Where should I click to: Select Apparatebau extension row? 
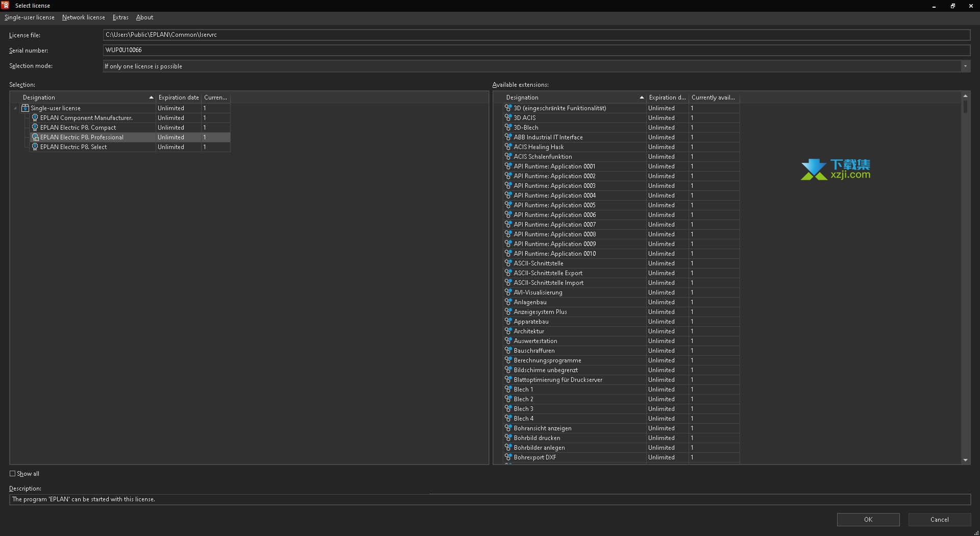(621, 322)
